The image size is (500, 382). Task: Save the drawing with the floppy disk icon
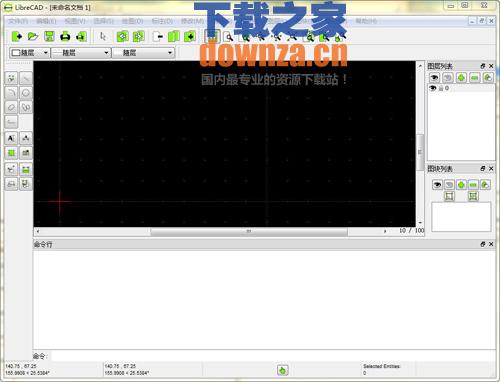pyautogui.click(x=49, y=36)
